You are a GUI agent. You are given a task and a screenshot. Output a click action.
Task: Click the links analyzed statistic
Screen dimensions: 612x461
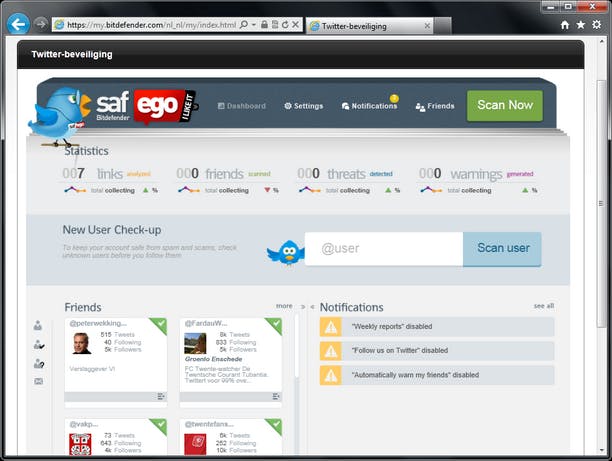pyautogui.click(x=107, y=173)
